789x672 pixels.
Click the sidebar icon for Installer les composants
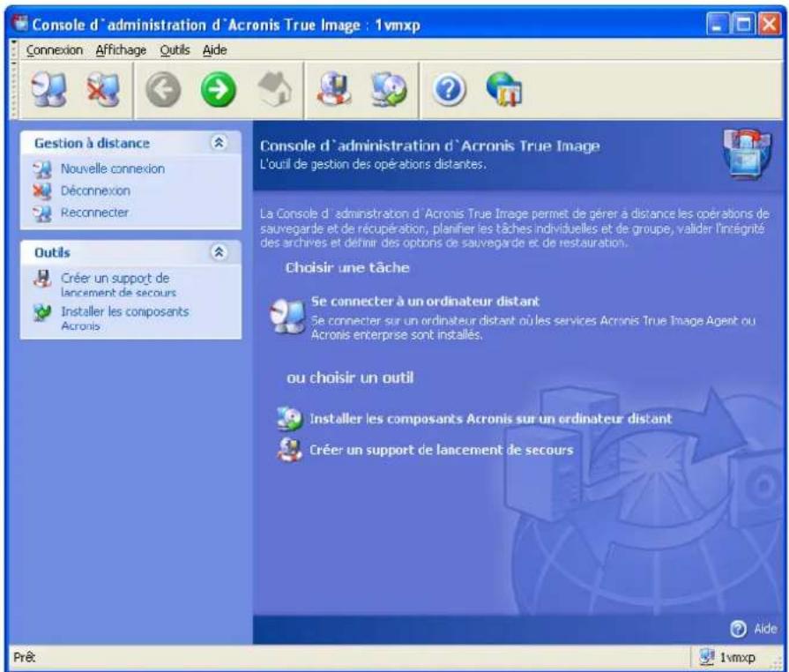pyautogui.click(x=42, y=312)
